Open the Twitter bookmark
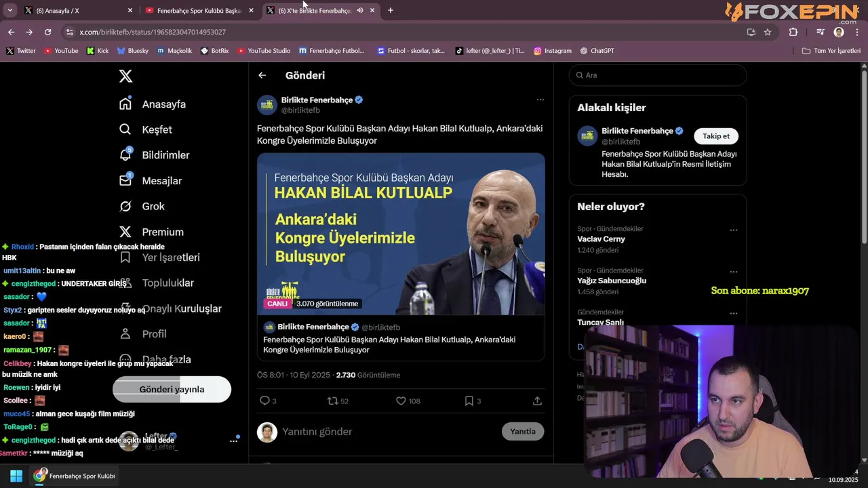The height and width of the screenshot is (488, 868). [21, 51]
